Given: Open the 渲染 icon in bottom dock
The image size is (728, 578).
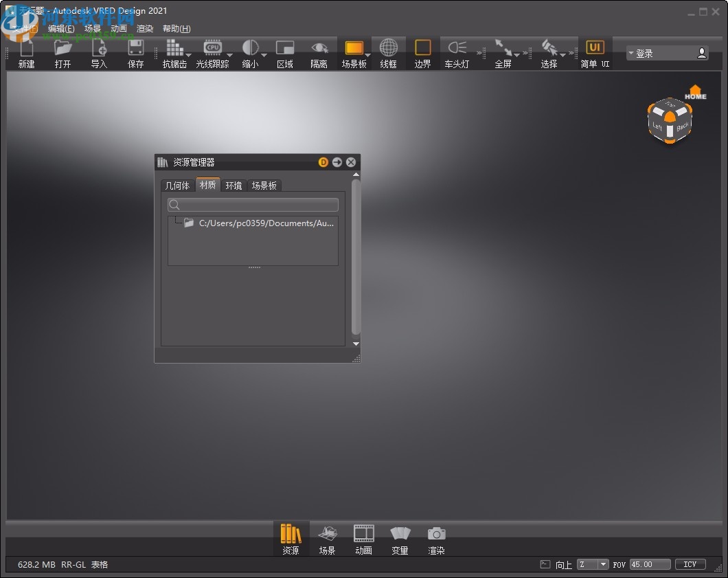Looking at the screenshot, I should [x=437, y=539].
